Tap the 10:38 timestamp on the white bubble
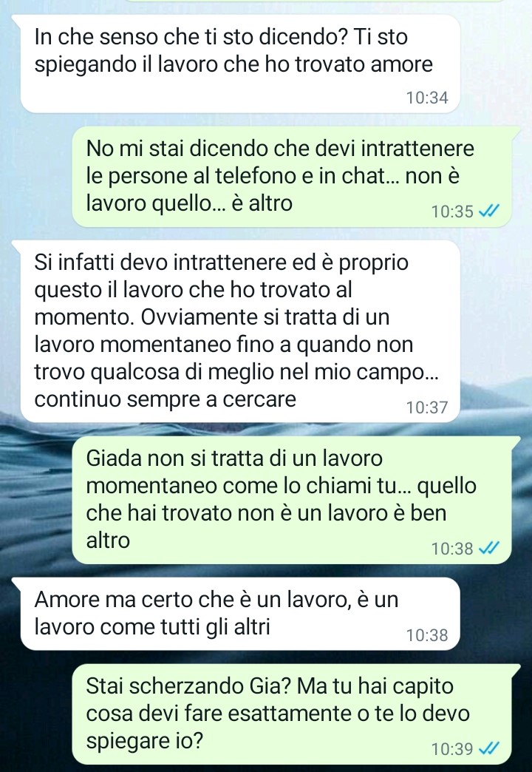The height and width of the screenshot is (772, 532). pyautogui.click(x=427, y=635)
